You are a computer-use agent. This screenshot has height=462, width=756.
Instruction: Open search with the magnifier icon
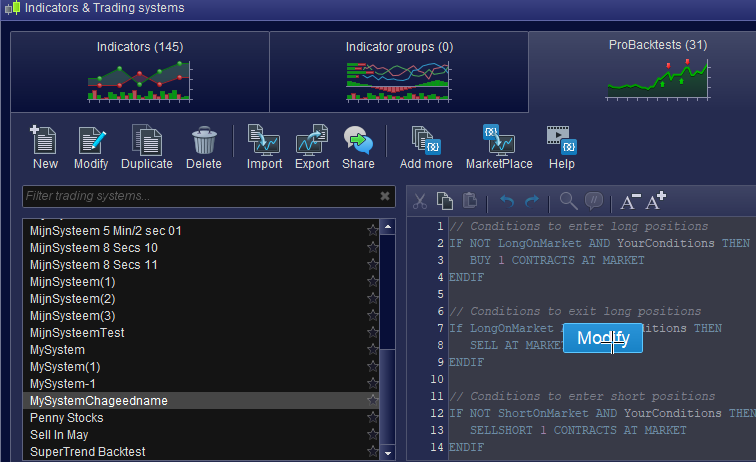(x=568, y=201)
